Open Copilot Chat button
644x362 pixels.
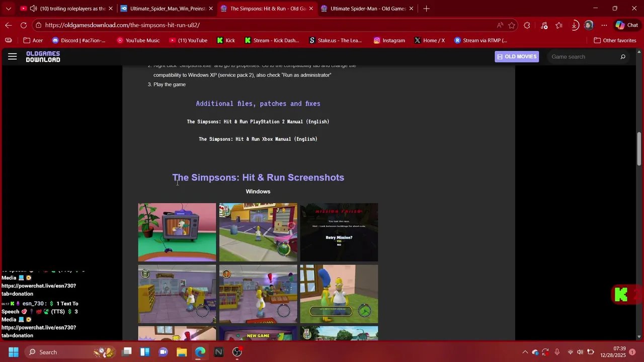point(626,25)
